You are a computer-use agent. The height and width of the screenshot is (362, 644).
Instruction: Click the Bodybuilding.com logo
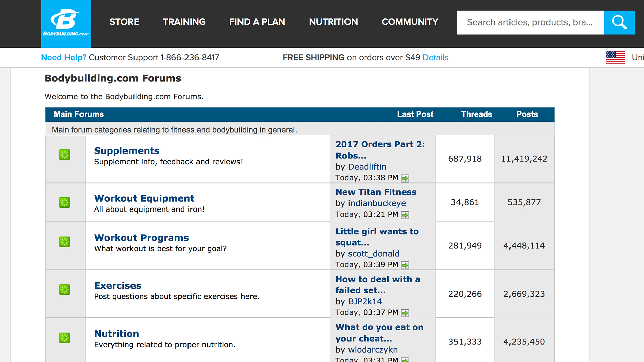66,23
